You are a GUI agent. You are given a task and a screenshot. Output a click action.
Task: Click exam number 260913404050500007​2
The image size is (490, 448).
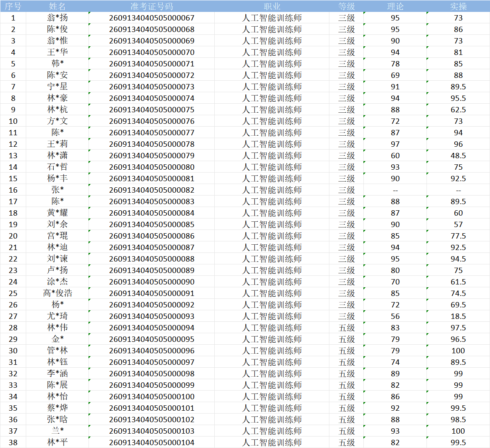pos(152,75)
